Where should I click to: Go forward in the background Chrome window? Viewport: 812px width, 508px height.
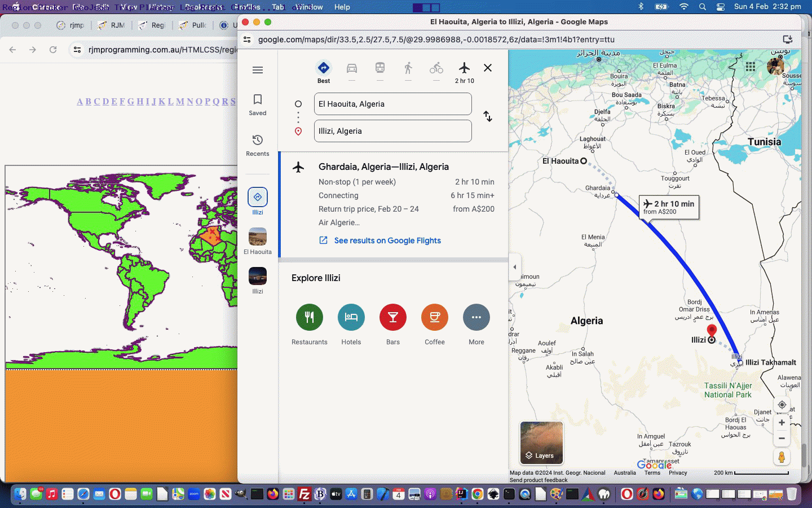(33, 50)
